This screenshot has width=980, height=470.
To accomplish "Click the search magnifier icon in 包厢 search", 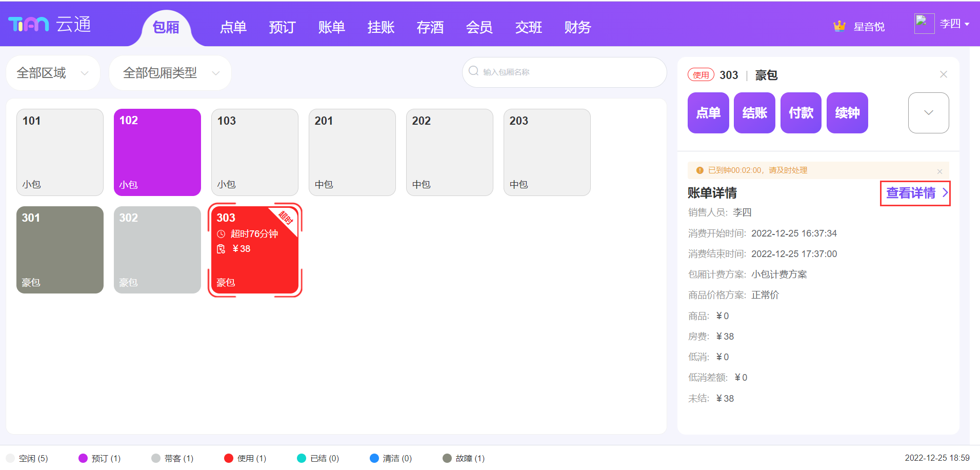I will (x=473, y=71).
